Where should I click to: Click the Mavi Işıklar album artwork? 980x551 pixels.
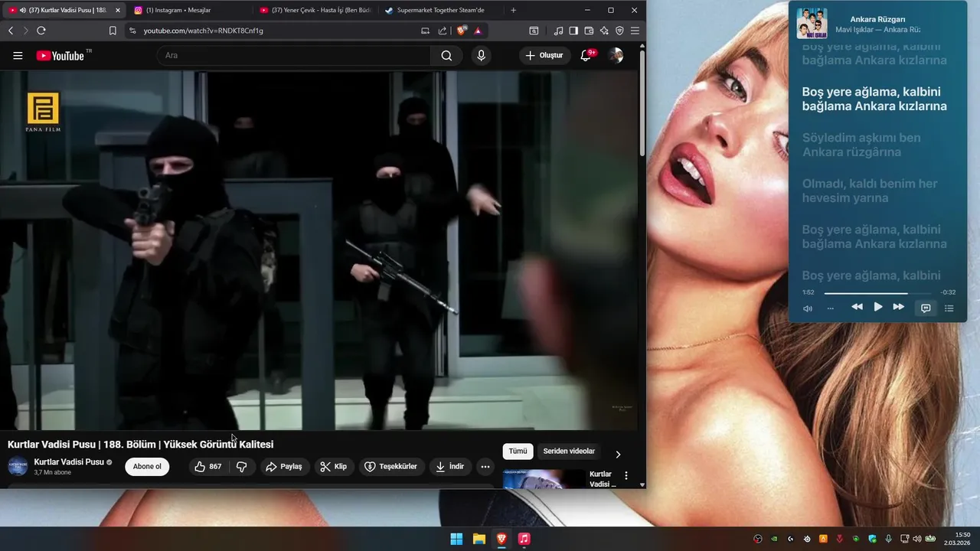[812, 23]
